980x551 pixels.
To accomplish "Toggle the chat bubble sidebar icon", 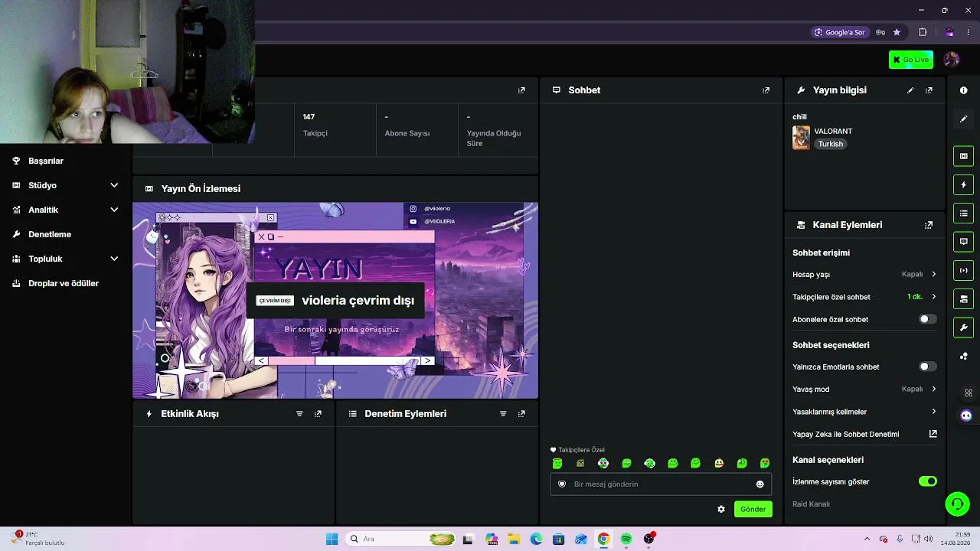I will [x=964, y=242].
